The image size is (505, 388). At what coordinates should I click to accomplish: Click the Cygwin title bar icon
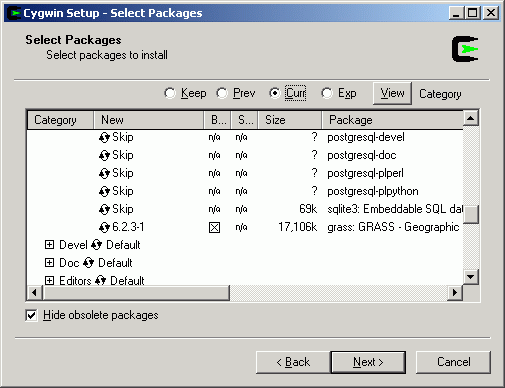(x=14, y=13)
